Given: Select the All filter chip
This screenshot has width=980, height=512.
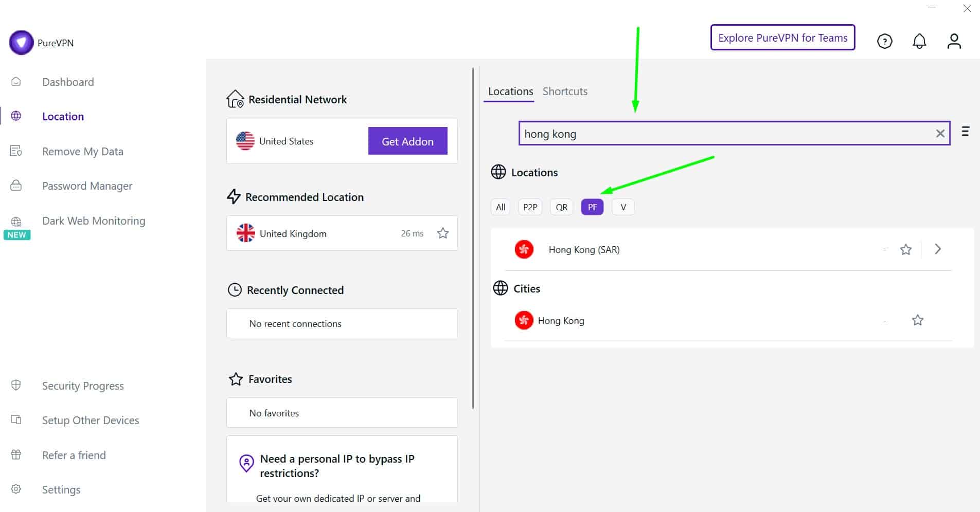Looking at the screenshot, I should (x=500, y=207).
